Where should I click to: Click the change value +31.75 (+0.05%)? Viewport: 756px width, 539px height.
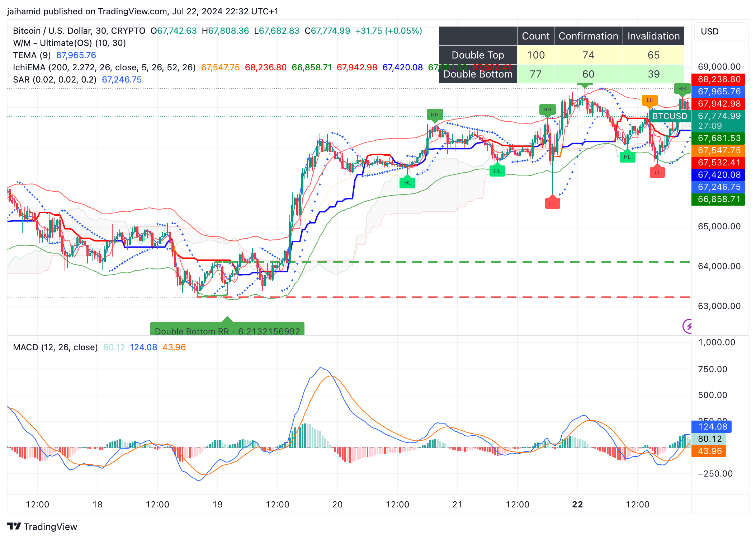389,31
